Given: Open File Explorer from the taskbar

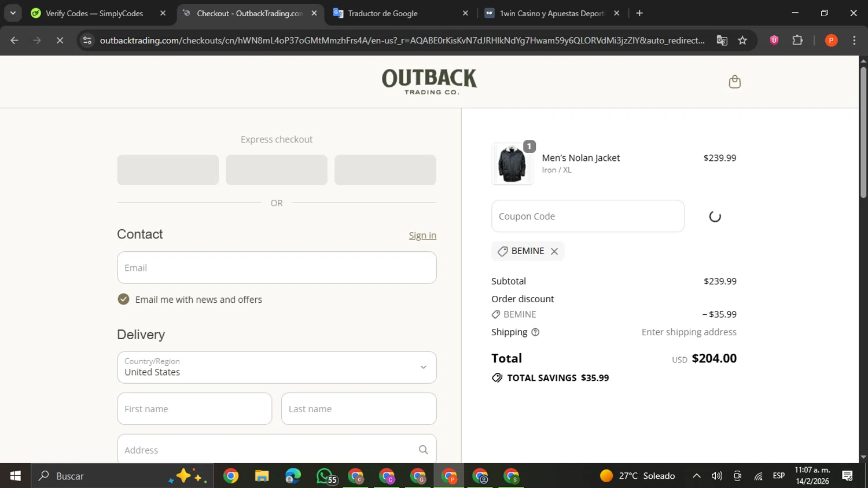Looking at the screenshot, I should point(262,476).
